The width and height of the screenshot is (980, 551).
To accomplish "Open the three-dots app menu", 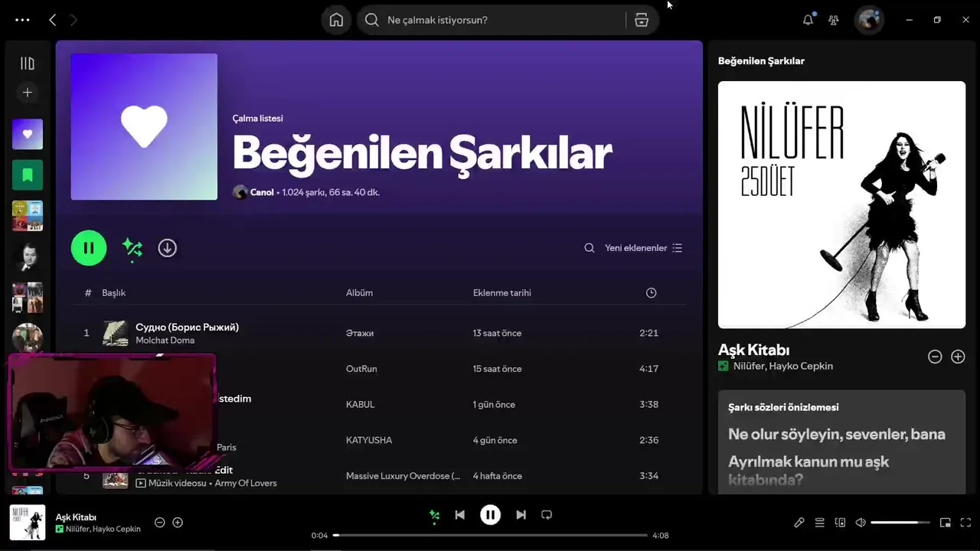I will 22,20.
